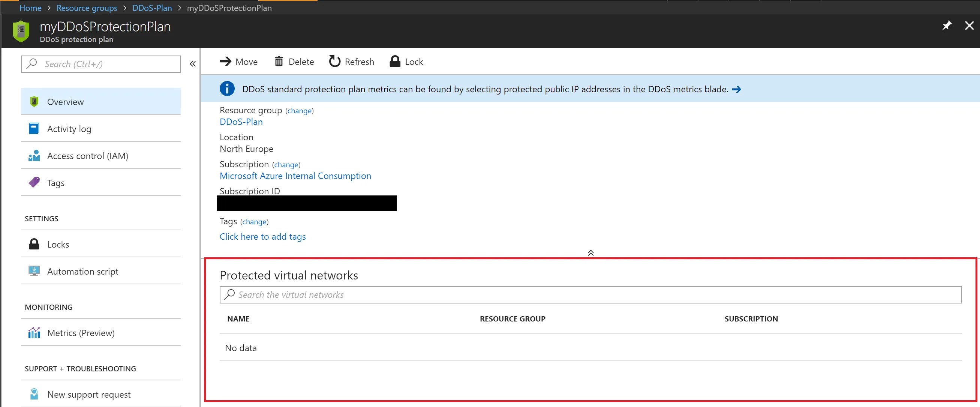Click the virtual networks search magnifier icon
This screenshot has width=980, height=407.
pyautogui.click(x=229, y=294)
